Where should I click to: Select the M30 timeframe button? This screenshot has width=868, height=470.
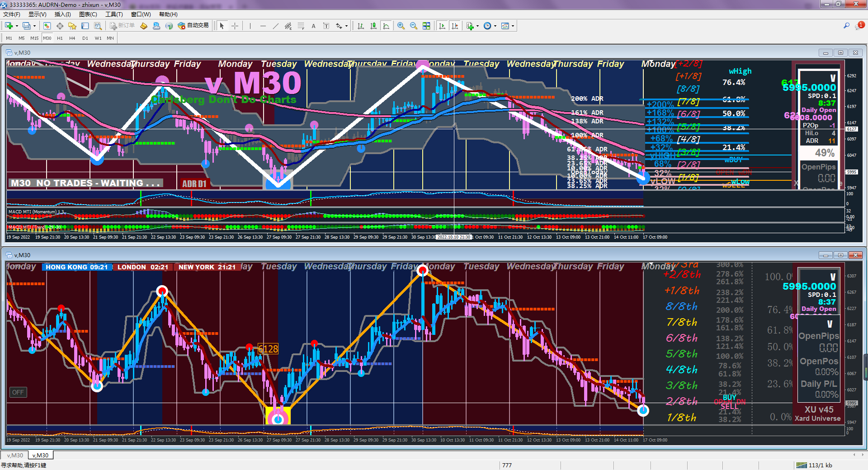point(47,38)
